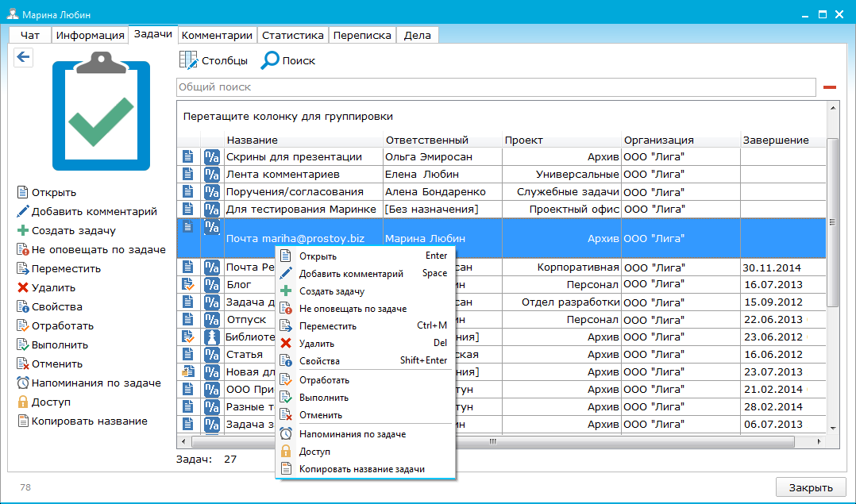The height and width of the screenshot is (504, 856).
Task: Choose Не оповещать по задаче in context menu
Action: point(364,309)
